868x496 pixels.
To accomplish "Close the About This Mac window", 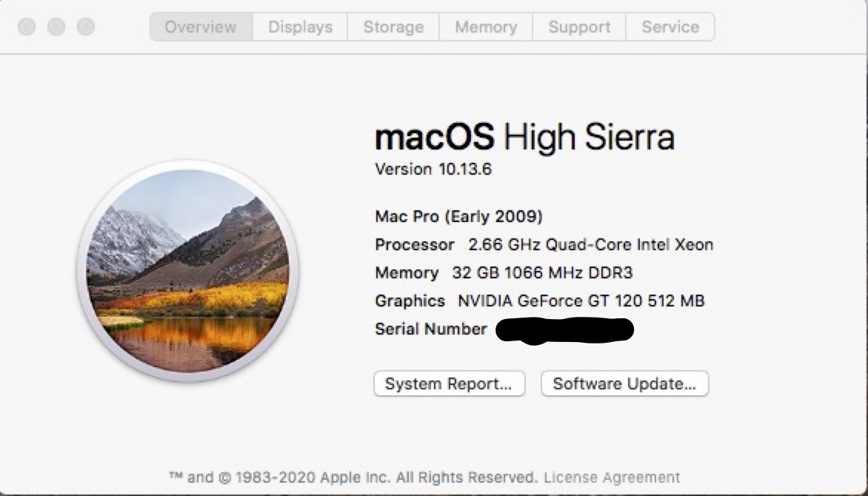I will [27, 27].
